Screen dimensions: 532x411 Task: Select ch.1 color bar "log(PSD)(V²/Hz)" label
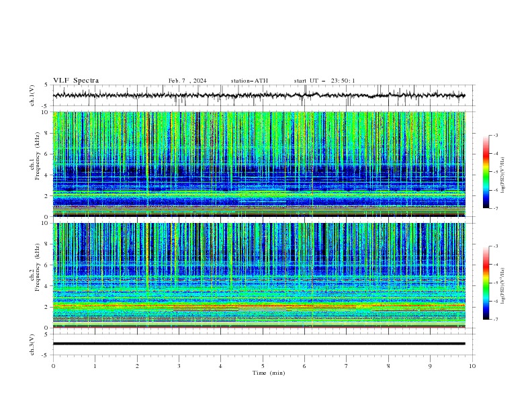pos(502,175)
